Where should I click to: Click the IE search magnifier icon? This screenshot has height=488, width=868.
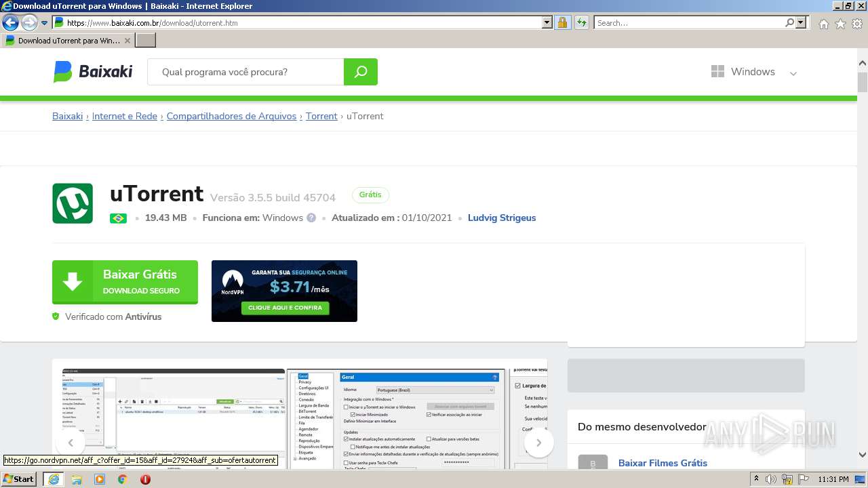point(789,23)
